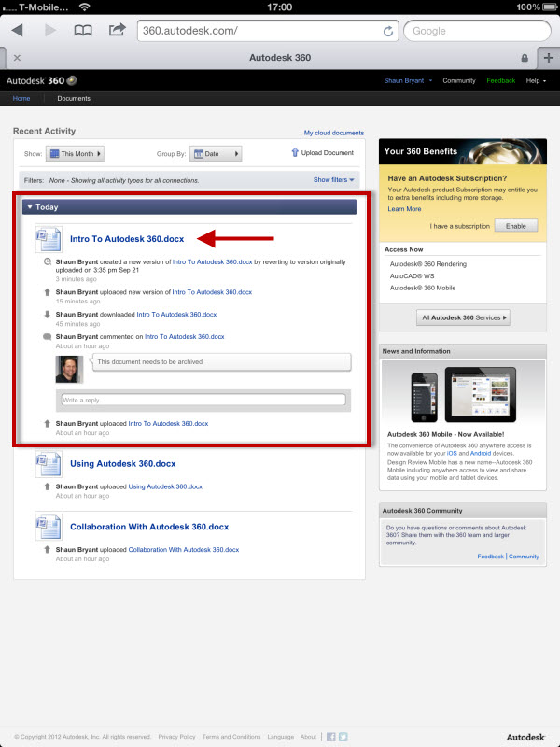
Task: Click Intro To Autodesk 360.docx file icon
Action: pos(49,239)
